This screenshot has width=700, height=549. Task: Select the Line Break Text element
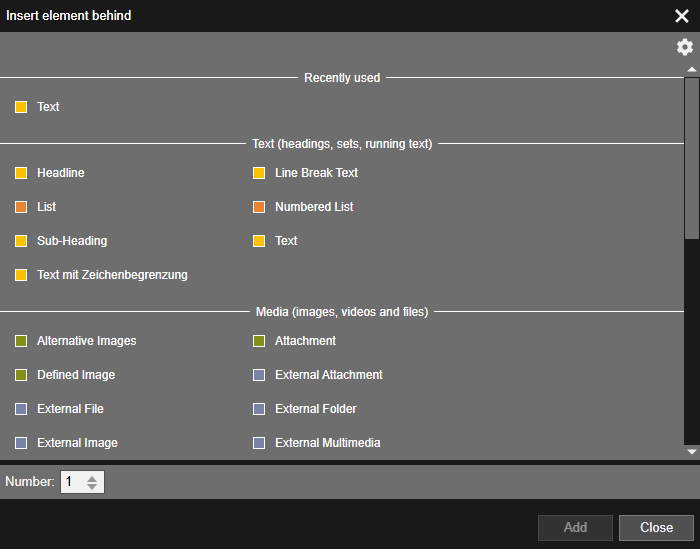(317, 173)
